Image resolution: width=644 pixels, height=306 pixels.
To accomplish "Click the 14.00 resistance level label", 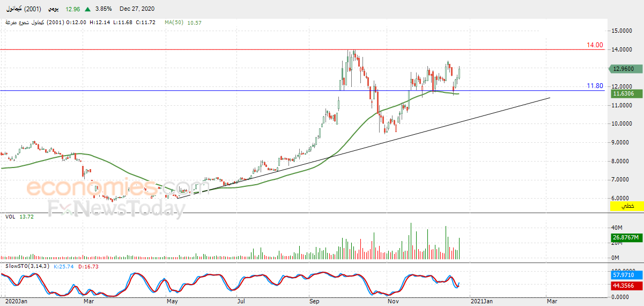I will (595, 45).
